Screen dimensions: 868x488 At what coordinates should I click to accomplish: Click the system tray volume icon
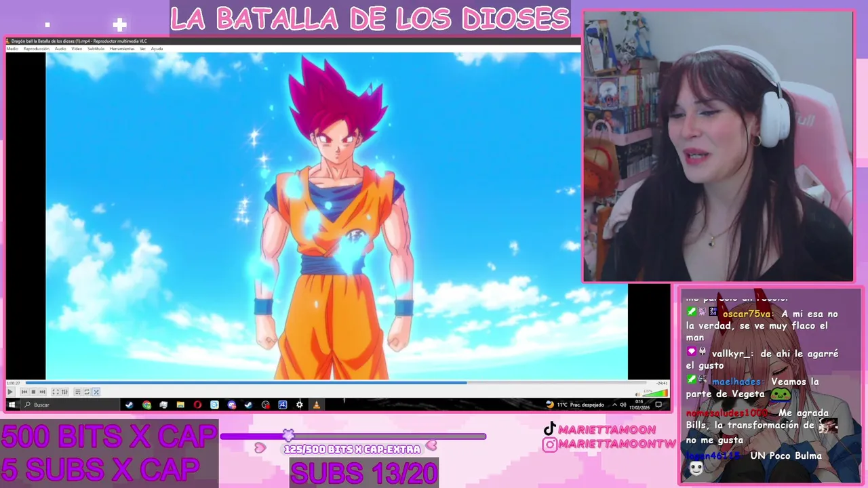tap(623, 405)
